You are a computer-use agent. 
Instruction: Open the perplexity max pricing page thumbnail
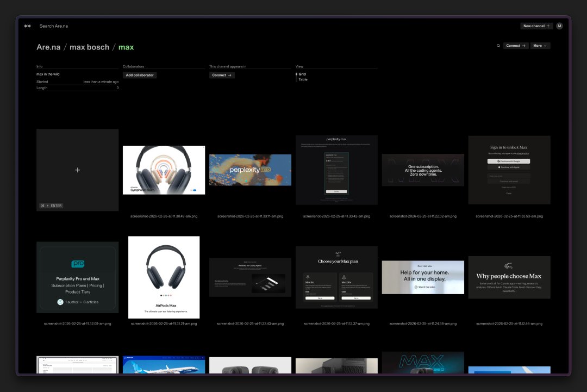point(336,170)
